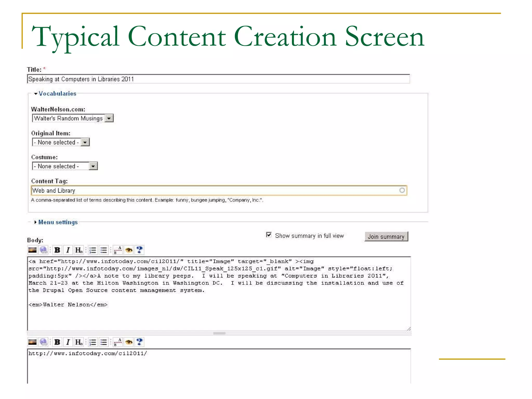The width and height of the screenshot is (532, 399).
Task: Numbered list icon in toolbar above HTML body
Action: [93, 250]
